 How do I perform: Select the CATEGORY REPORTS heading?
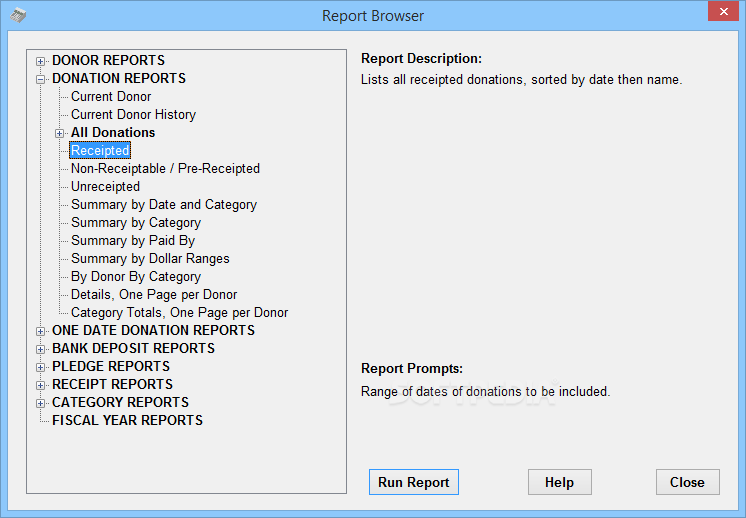(120, 403)
